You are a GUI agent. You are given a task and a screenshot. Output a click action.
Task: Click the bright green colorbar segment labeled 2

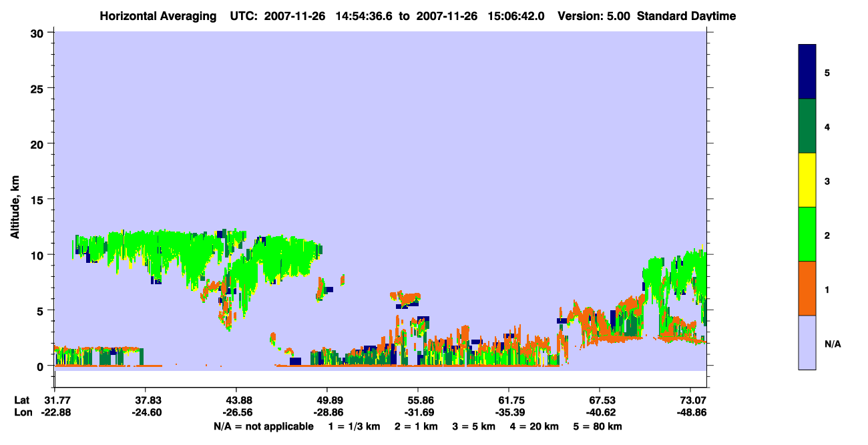[x=807, y=234]
